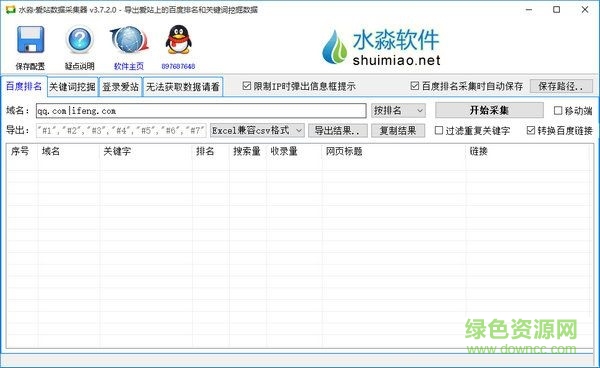
Task: Open the 无法获取数据请看 tab
Action: pyautogui.click(x=183, y=87)
